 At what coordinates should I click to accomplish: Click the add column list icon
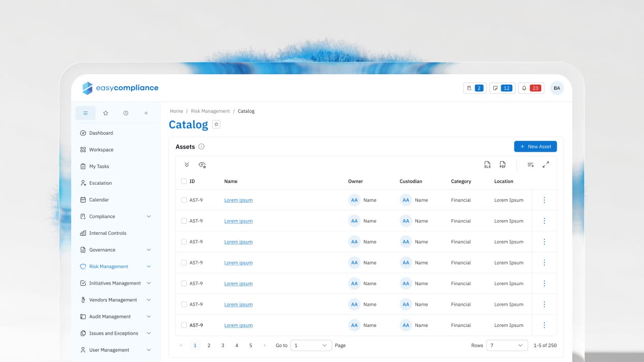tap(530, 164)
